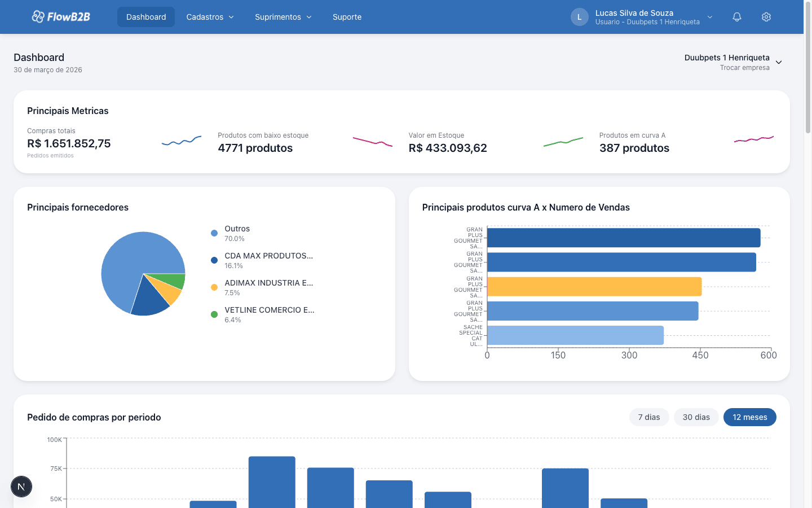Click the 'VETLINE COMERCIO E...' legend label
Screen dimensions: 812x508
click(x=270, y=310)
